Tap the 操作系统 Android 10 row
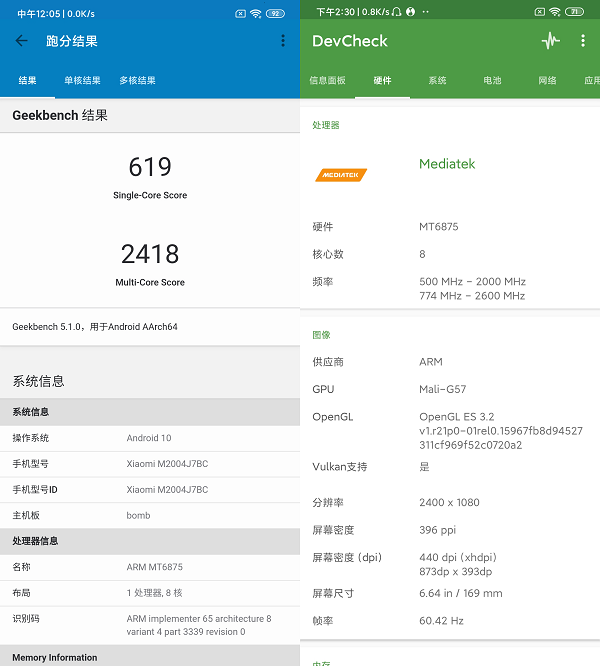600x666 pixels. click(x=150, y=438)
